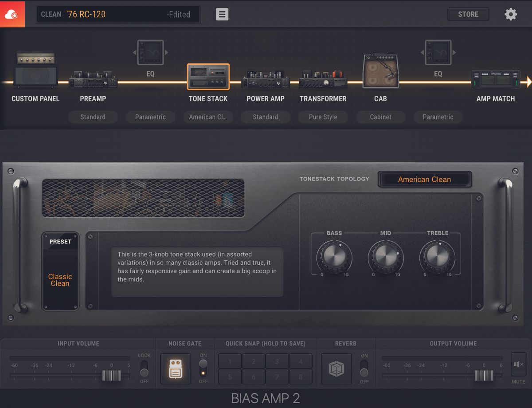Open the Tone Stack module
Viewport: 532px width, 408px height.
point(208,77)
